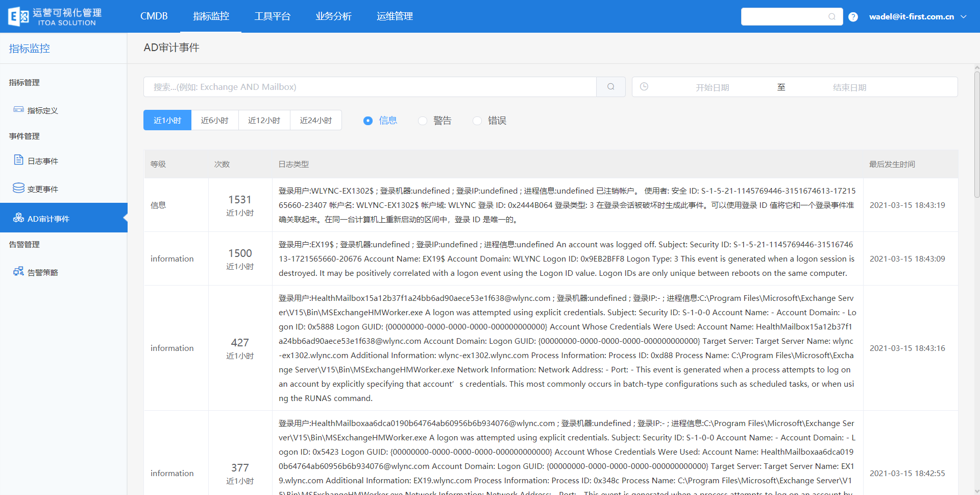Click the 结束日期 end date field
This screenshot has width=980, height=495.
click(849, 87)
